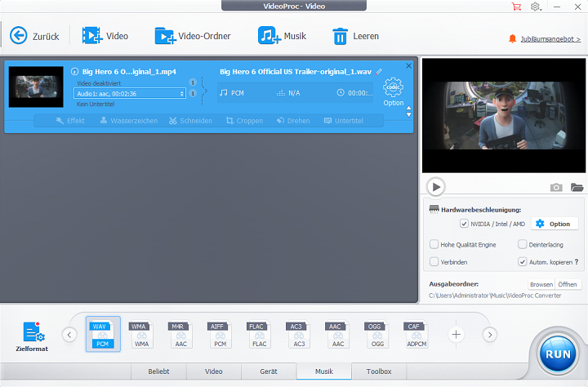
Task: Open the Zielformat settings
Action: click(x=32, y=336)
